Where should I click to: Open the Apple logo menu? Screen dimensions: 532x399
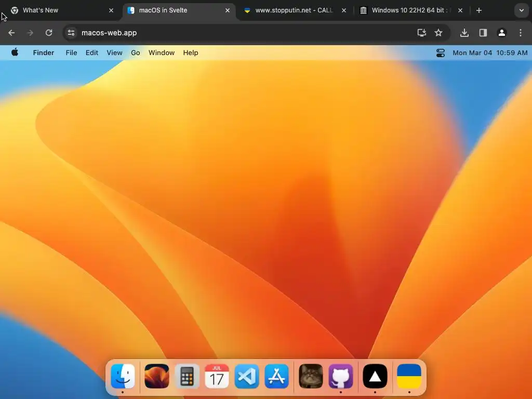[15, 52]
